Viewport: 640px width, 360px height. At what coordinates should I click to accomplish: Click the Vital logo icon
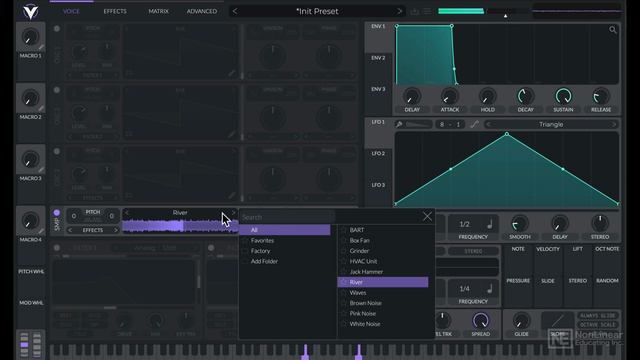pyautogui.click(x=31, y=11)
